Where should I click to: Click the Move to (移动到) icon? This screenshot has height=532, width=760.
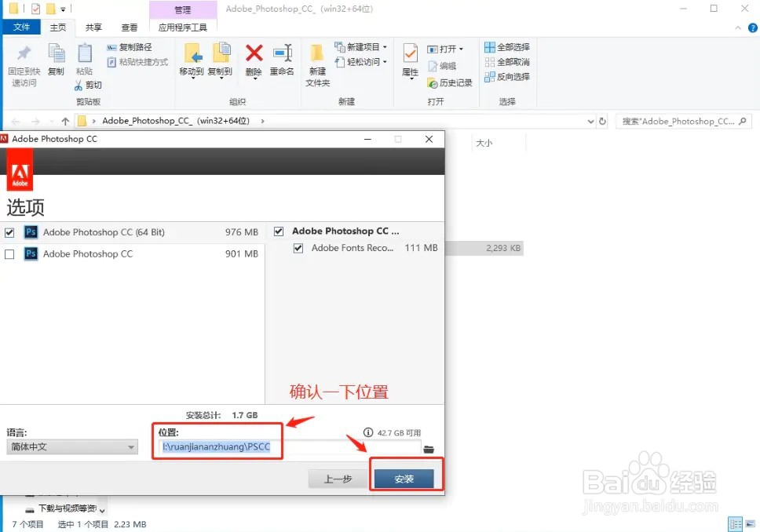point(192,53)
